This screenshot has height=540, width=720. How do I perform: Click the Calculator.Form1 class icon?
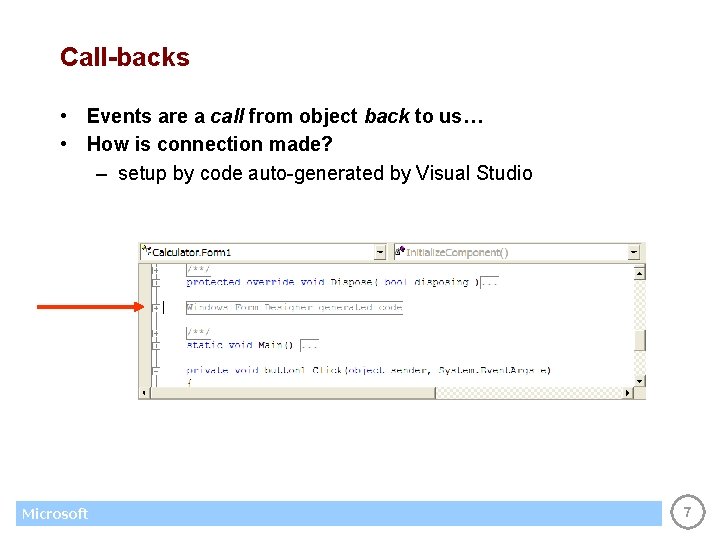click(146, 250)
